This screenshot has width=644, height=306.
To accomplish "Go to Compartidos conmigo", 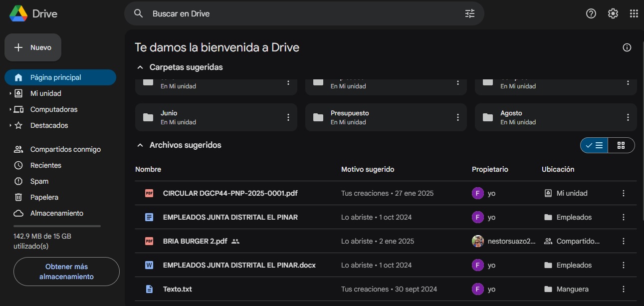I will click(x=65, y=149).
